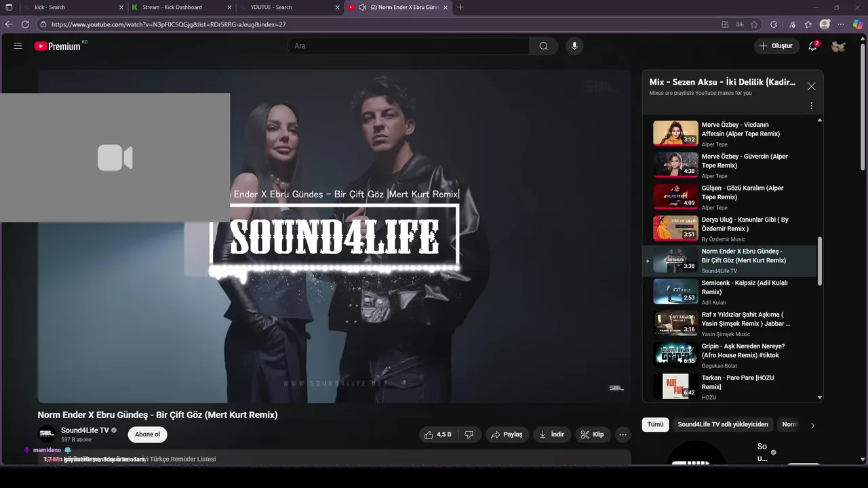Play Semicenk - Kalpsiz (Adil Kulalı Remix)
The image size is (868, 488).
729,292
